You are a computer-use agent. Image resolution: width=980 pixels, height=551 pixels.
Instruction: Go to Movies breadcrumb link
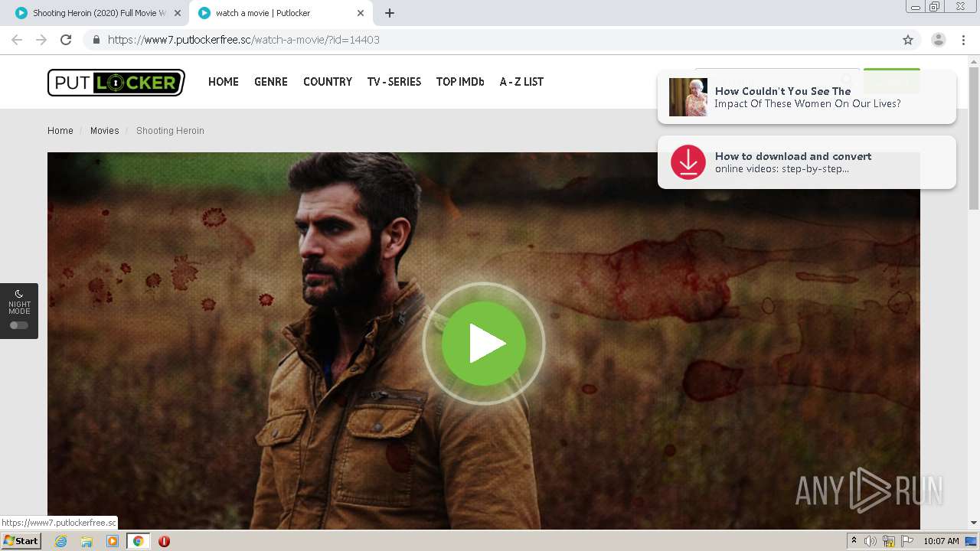105,131
